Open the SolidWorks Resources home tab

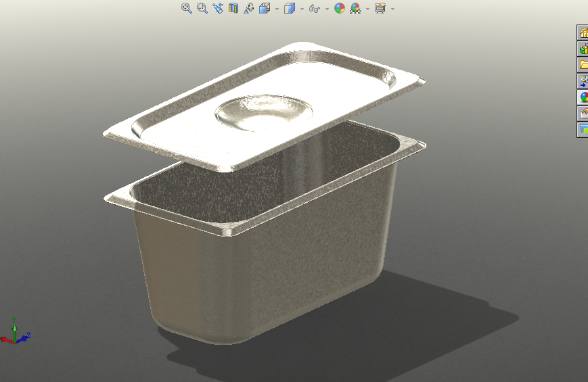click(583, 32)
